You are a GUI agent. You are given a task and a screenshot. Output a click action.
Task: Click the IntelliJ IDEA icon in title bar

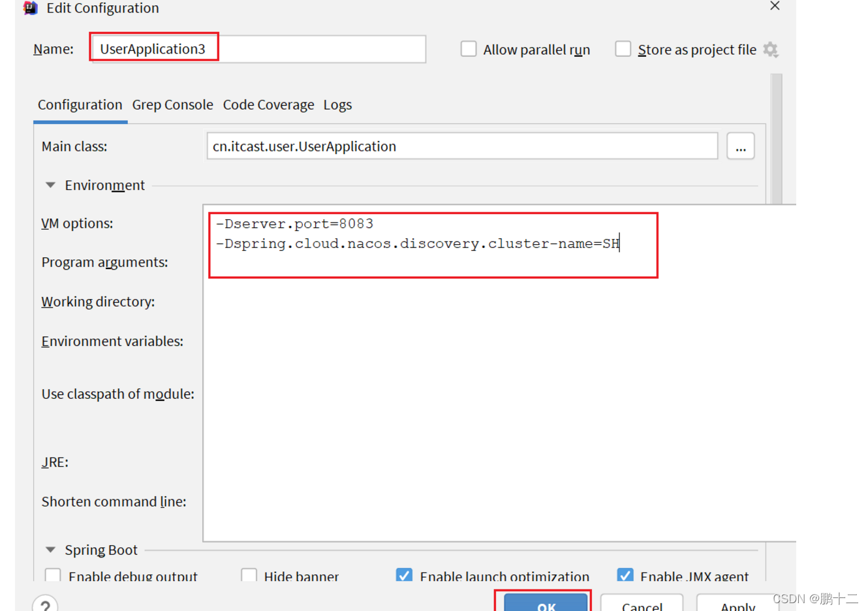[x=30, y=8]
